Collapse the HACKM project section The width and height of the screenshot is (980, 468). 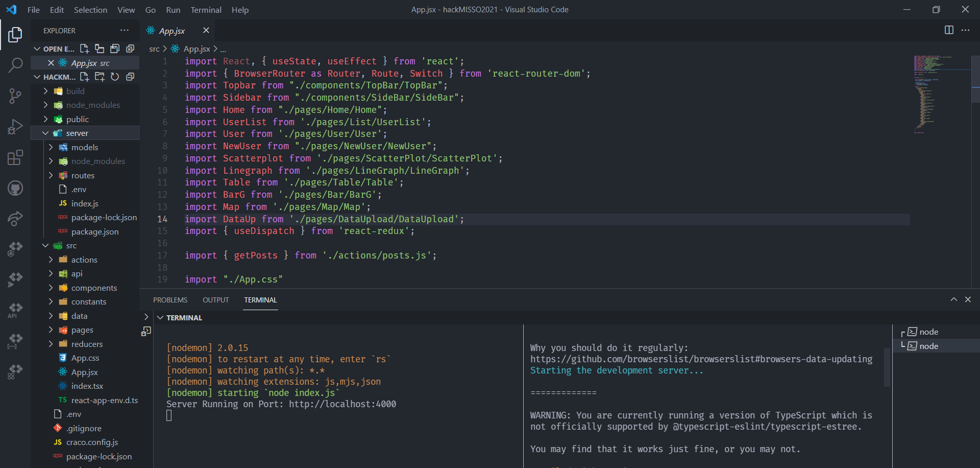point(37,77)
